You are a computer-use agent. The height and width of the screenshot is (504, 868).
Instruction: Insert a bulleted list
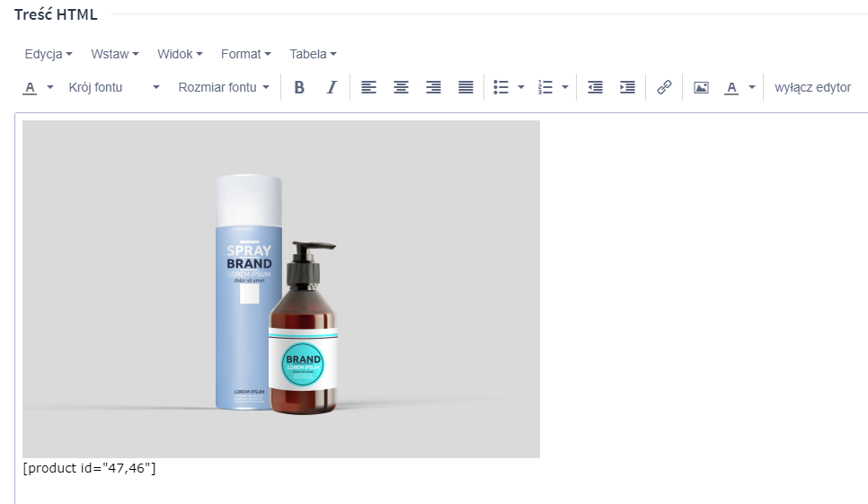501,87
